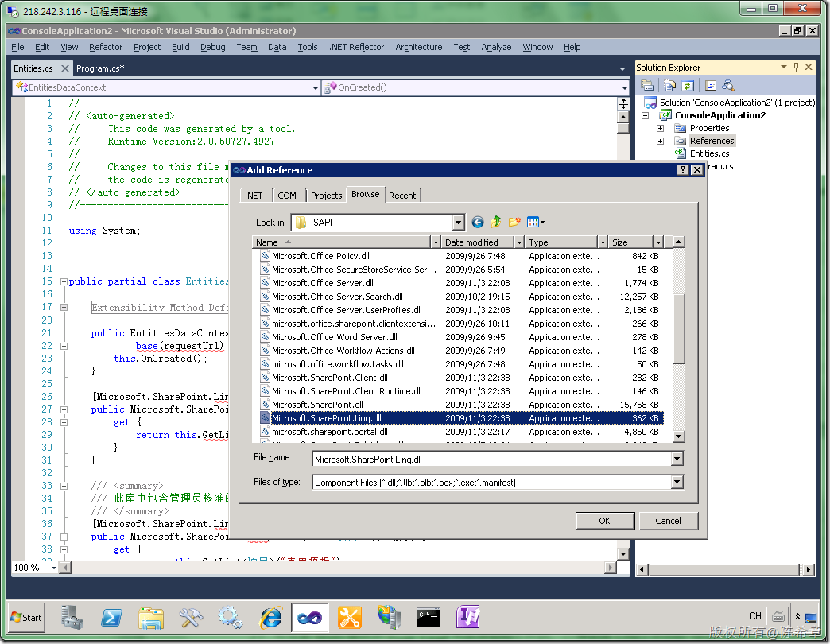Click Show All Files icon in Solution Explorer
This screenshot has width=830, height=644.
(669, 85)
